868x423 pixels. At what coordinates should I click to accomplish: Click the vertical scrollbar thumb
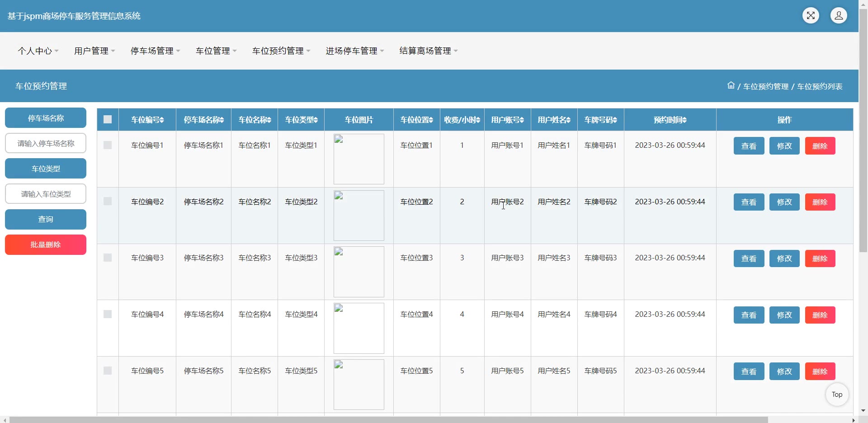coord(863,130)
